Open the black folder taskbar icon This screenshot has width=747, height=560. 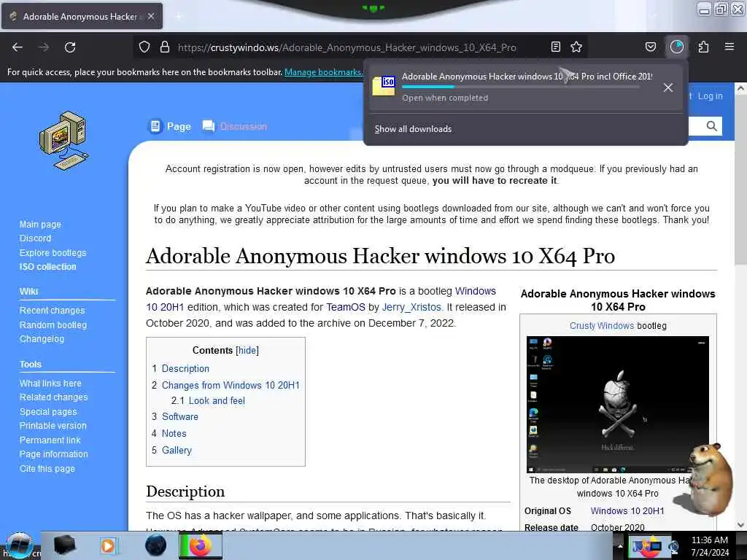tap(64, 545)
